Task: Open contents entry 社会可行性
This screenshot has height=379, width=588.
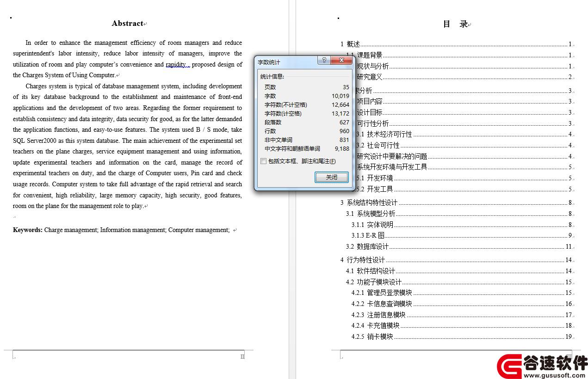Action: [464, 145]
